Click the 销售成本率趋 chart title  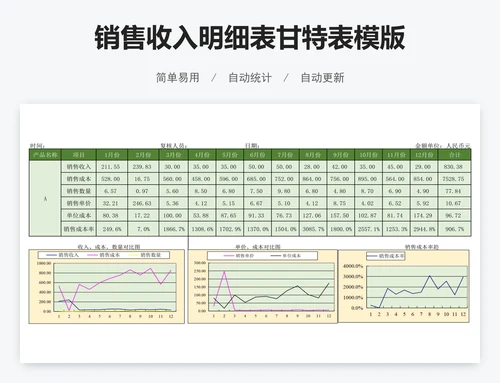pos(422,247)
